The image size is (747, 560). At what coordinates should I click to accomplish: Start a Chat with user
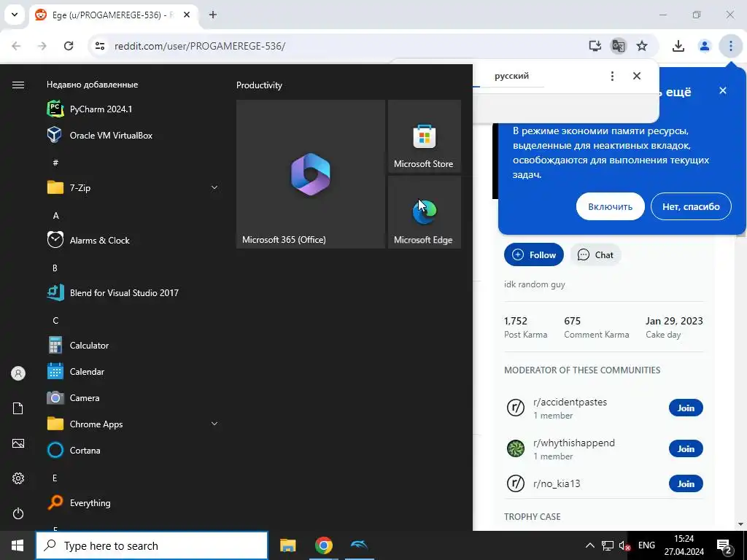point(595,254)
